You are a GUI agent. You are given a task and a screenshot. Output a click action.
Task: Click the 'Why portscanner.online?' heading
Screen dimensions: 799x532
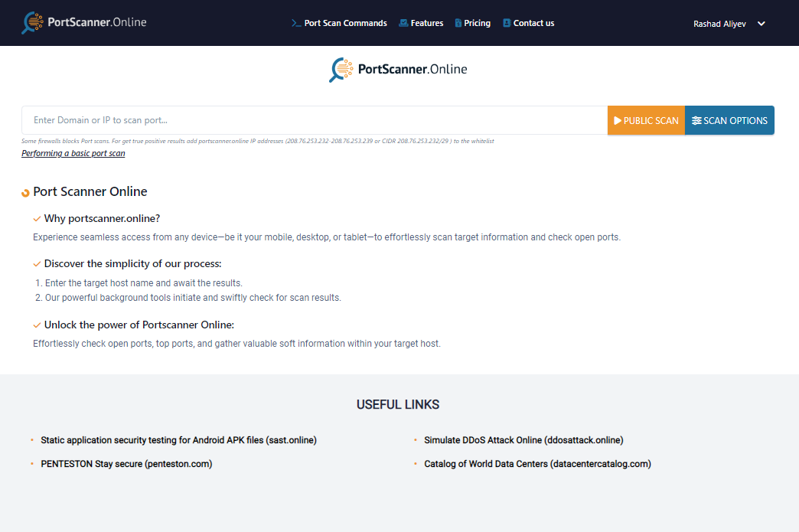102,219
